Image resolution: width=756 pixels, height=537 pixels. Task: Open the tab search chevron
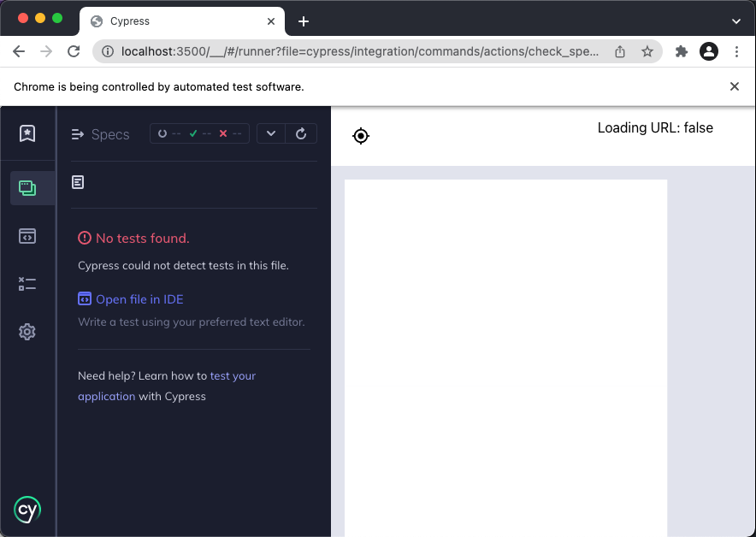pyautogui.click(x=735, y=21)
